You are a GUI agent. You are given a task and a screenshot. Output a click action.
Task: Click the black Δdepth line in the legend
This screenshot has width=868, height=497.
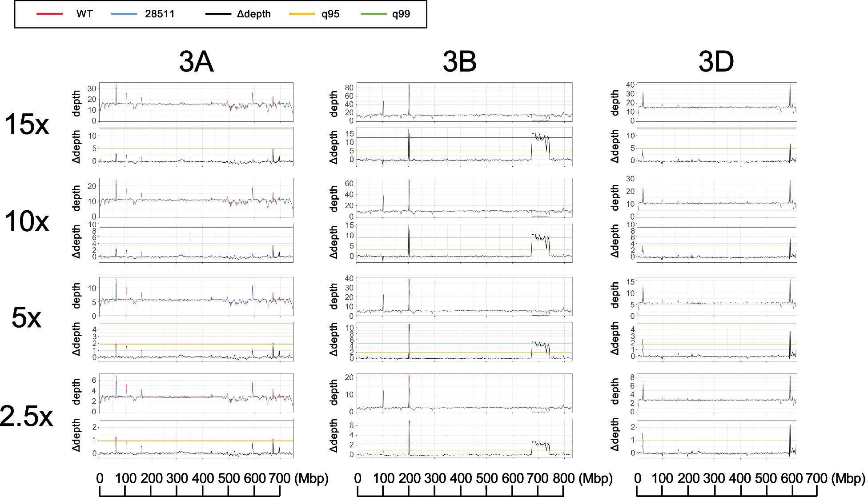click(x=218, y=14)
